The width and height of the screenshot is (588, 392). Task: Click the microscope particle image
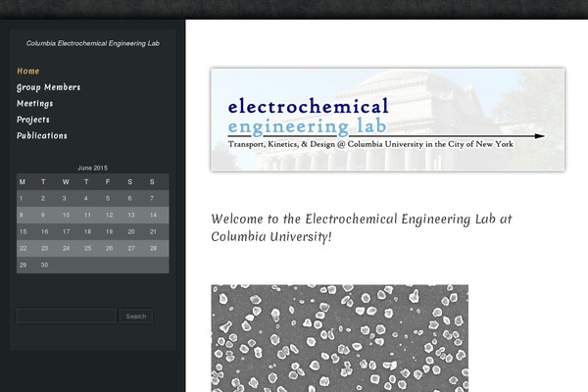click(339, 338)
